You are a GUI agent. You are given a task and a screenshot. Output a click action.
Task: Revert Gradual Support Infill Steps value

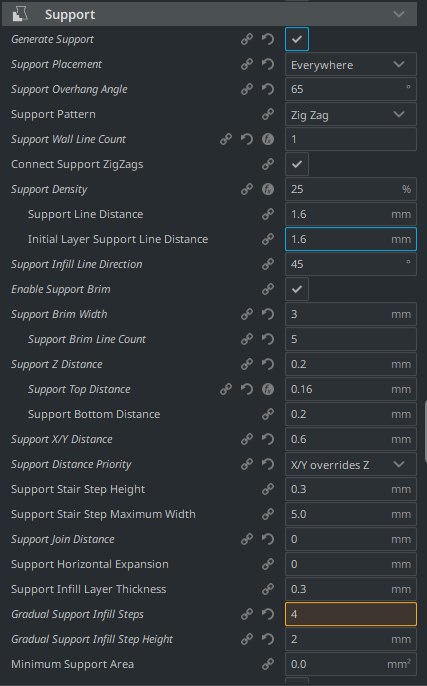click(x=268, y=614)
